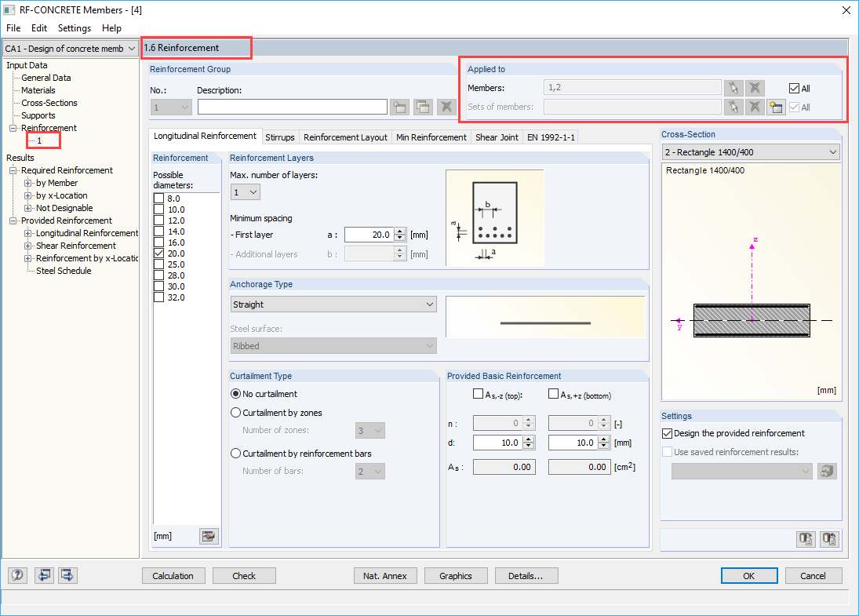Expand the Shear Reinforcement tree node
This screenshot has width=859, height=616.
click(x=28, y=246)
